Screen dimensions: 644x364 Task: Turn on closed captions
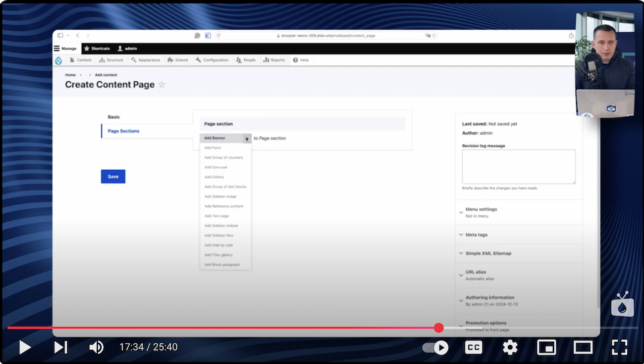473,348
